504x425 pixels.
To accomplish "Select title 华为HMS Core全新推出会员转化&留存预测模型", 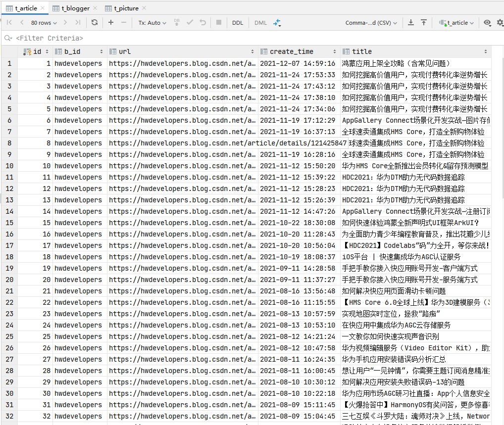I will point(415,166).
